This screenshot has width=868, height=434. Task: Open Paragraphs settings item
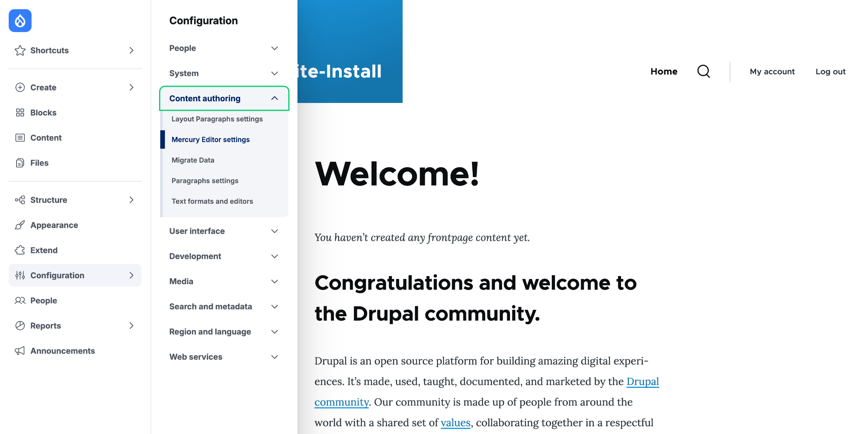coord(205,181)
